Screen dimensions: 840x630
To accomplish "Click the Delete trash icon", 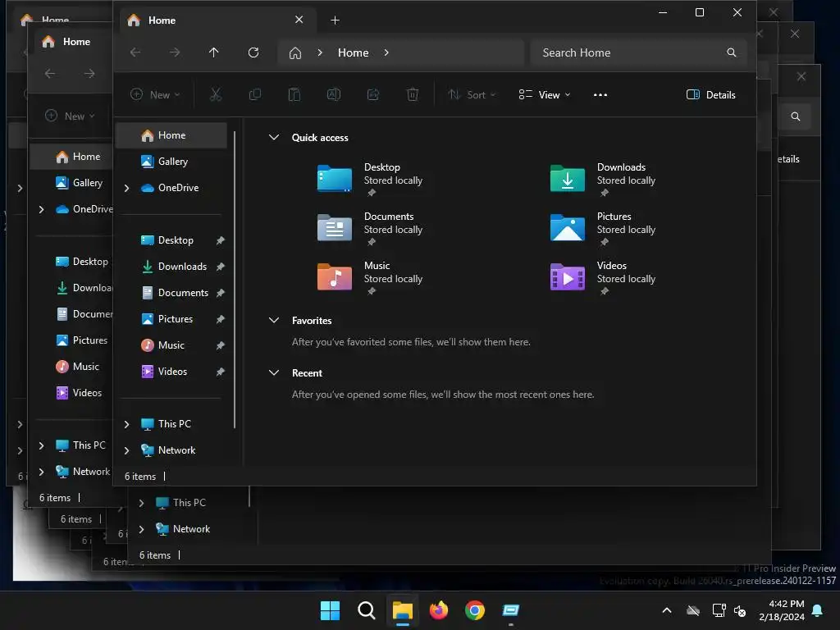I will point(413,95).
